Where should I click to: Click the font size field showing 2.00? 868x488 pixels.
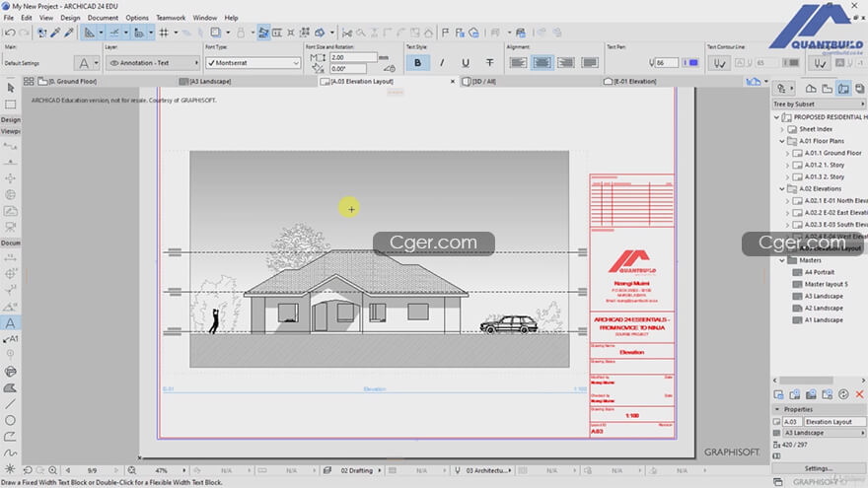point(353,57)
